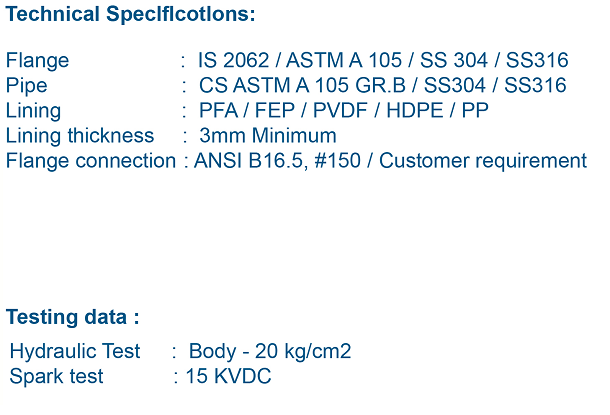Click the CS ASTM A 105 GR.B text

(x=302, y=85)
